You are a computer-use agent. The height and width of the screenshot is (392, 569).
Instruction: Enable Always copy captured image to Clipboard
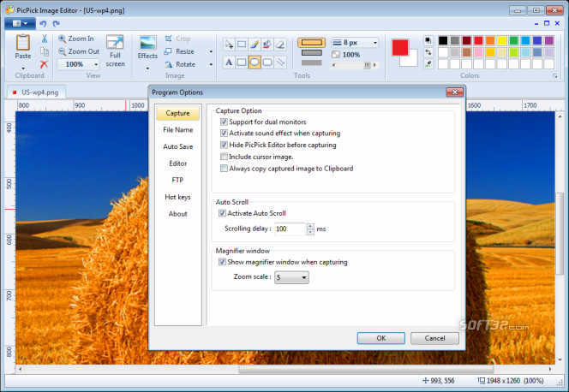pos(224,168)
